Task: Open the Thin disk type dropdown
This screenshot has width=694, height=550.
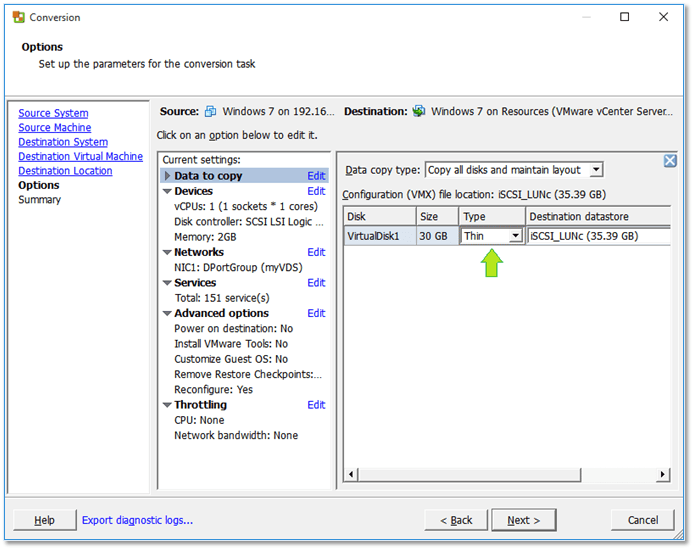Action: [515, 236]
